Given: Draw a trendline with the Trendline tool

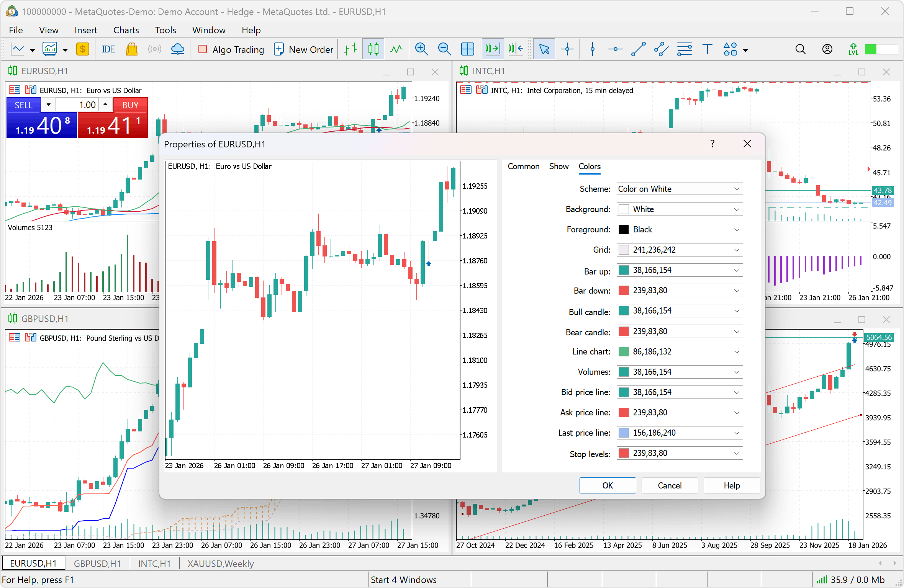Looking at the screenshot, I should 638,49.
